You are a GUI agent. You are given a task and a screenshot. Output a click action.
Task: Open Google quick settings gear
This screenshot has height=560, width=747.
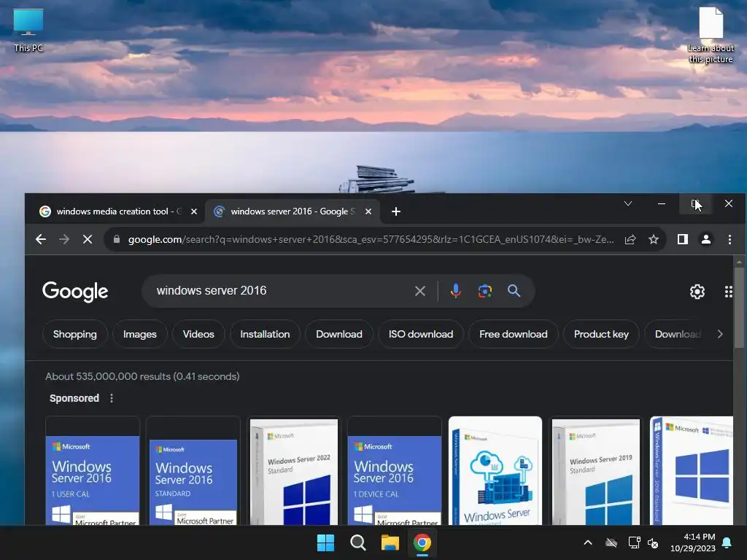click(x=697, y=292)
